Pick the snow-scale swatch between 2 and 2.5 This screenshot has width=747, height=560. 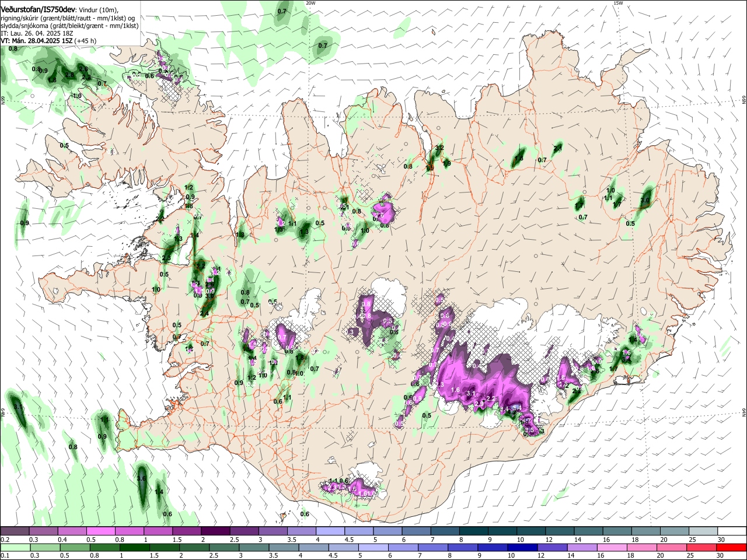[x=215, y=531]
